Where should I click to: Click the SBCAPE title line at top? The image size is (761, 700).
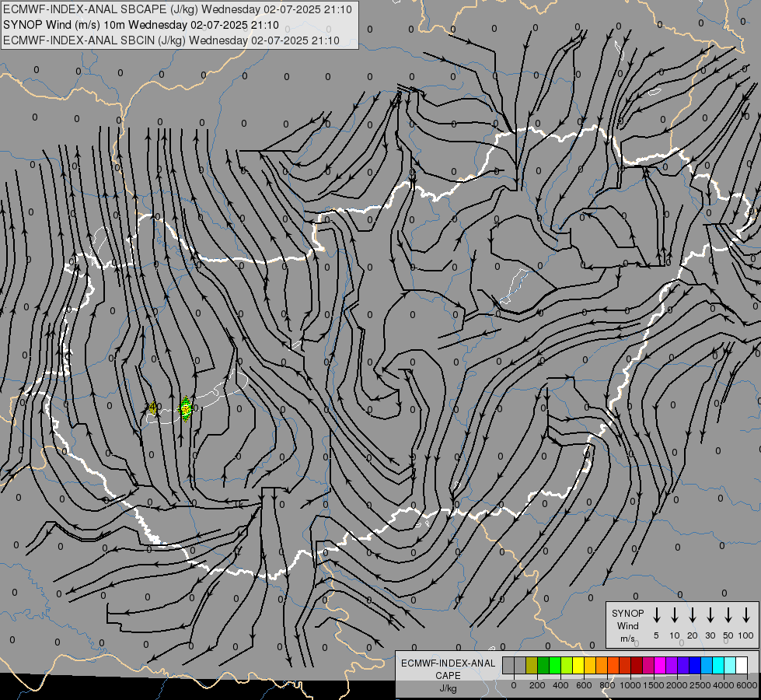point(177,9)
